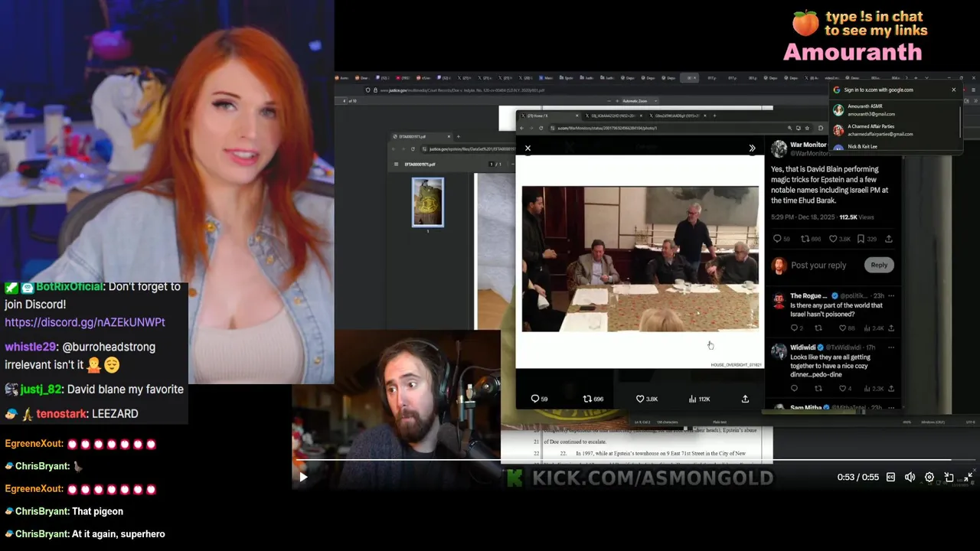Share the enlarged photo via share icon

pyautogui.click(x=745, y=399)
